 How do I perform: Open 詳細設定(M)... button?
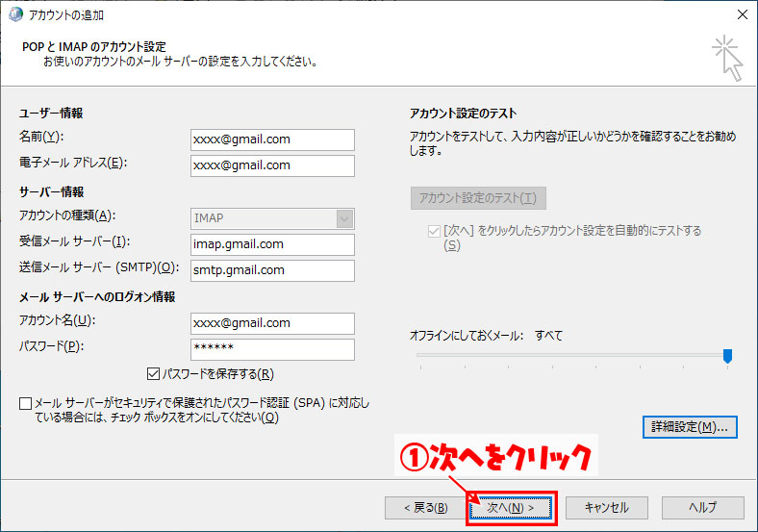click(x=690, y=427)
